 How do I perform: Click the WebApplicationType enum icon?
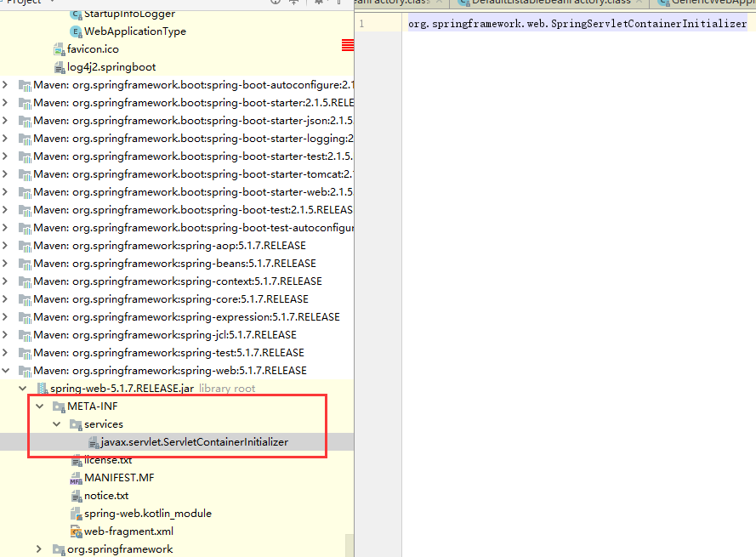coord(76,31)
